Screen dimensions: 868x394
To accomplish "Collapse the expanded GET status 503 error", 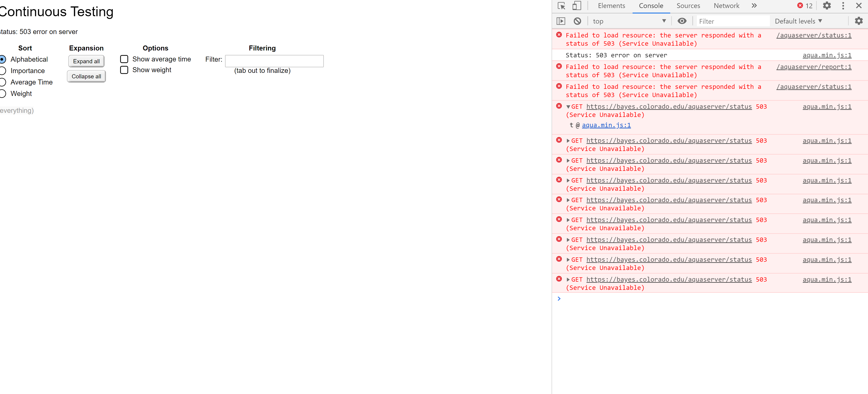I will point(568,107).
